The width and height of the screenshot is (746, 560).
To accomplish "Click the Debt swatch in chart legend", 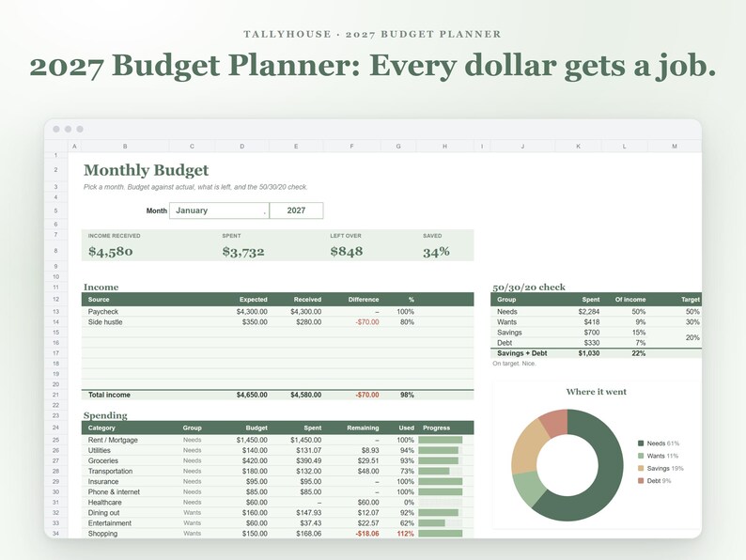I will click(641, 480).
